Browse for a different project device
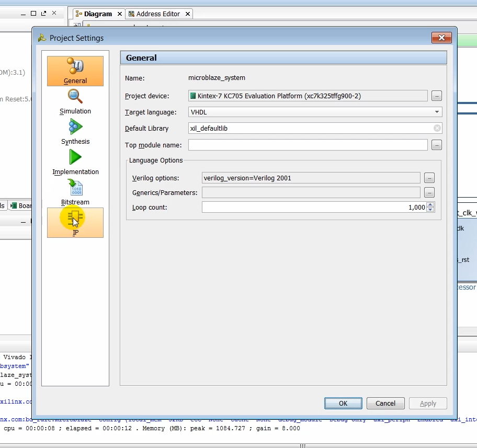The width and height of the screenshot is (477, 448). pos(437,96)
